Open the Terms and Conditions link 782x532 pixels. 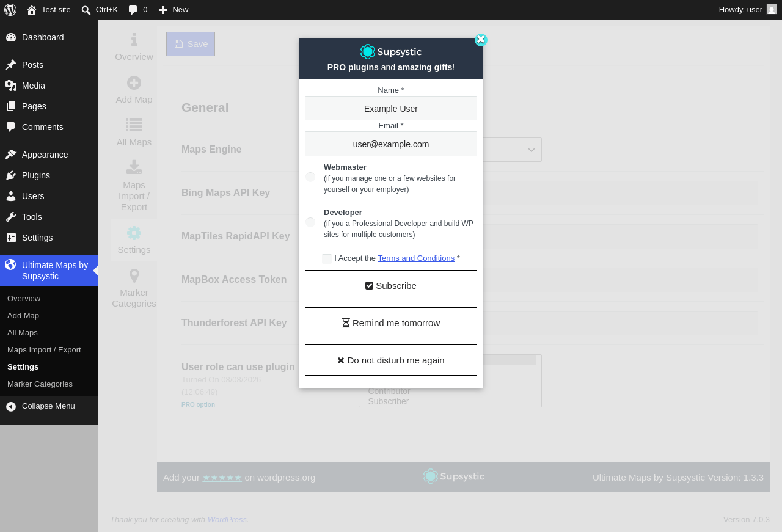tap(416, 258)
